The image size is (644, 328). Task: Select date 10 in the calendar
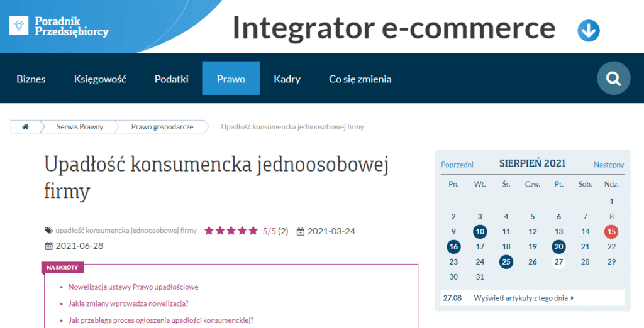480,232
